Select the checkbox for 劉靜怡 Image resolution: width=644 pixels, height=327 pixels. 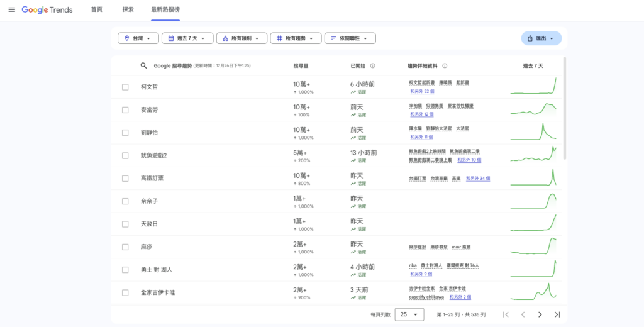click(x=125, y=133)
